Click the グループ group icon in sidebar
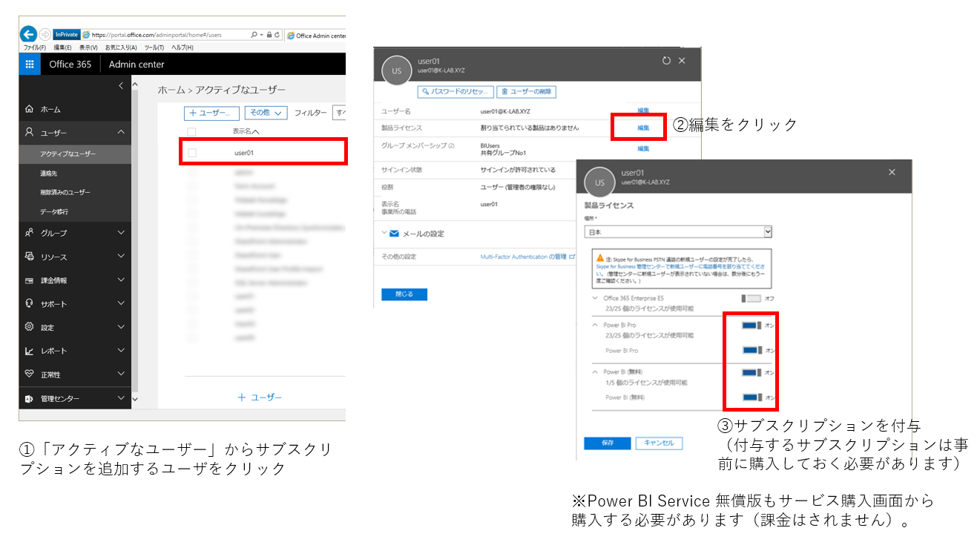 coord(29,233)
